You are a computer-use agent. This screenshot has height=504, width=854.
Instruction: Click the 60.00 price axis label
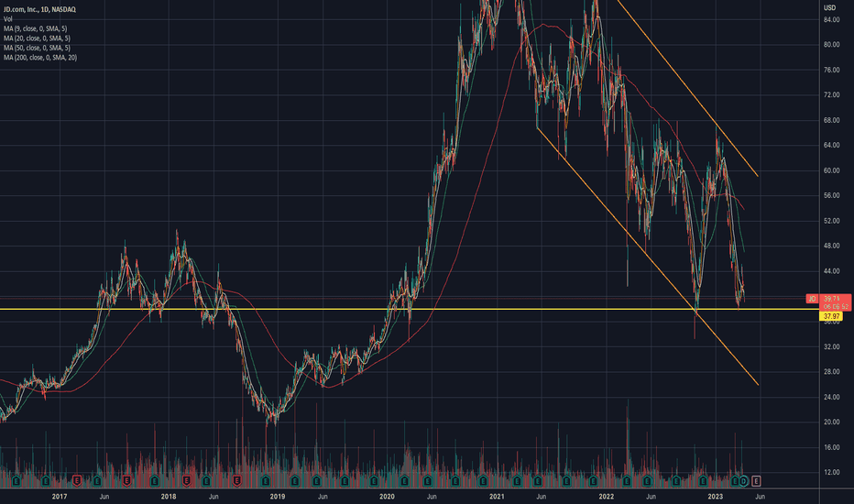click(831, 170)
